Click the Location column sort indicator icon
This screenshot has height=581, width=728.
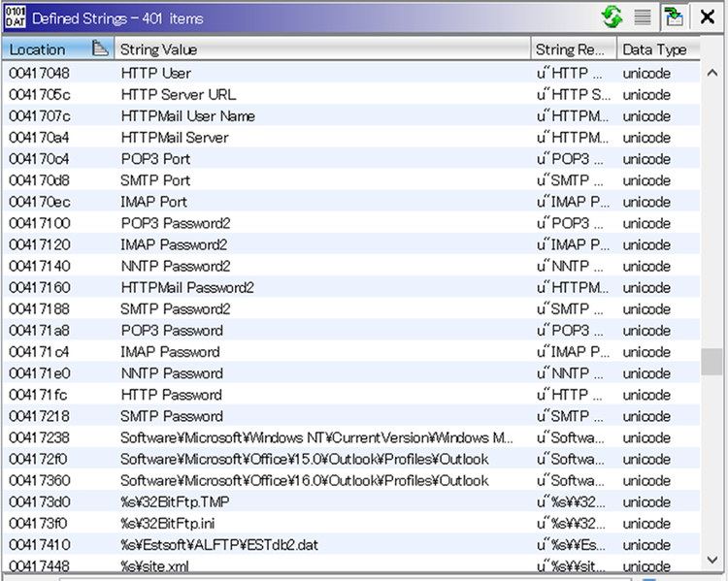click(x=100, y=48)
